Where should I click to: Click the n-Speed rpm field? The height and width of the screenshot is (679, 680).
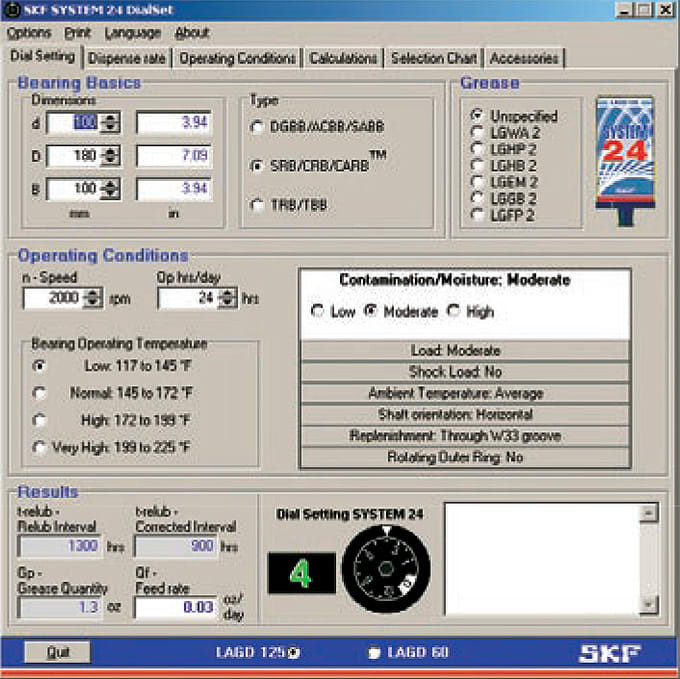[52, 298]
